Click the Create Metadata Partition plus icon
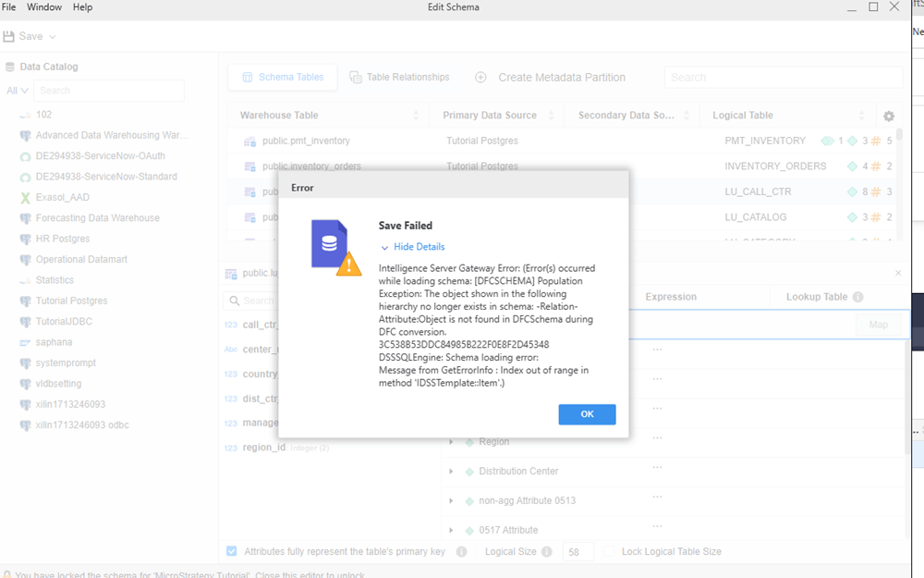924x578 pixels. point(480,78)
